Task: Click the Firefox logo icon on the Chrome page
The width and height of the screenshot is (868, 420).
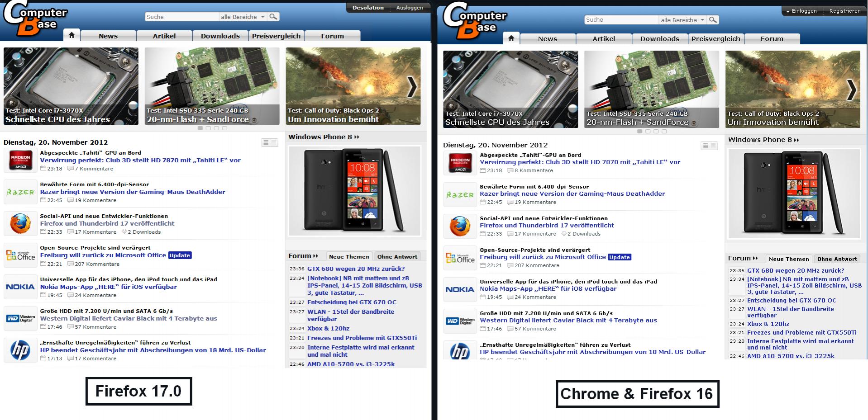Action: [x=460, y=226]
